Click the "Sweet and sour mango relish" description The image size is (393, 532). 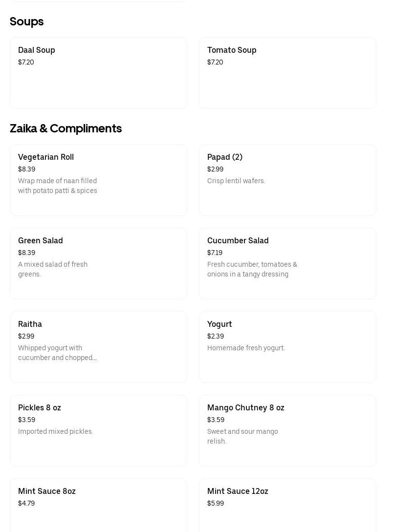242,436
